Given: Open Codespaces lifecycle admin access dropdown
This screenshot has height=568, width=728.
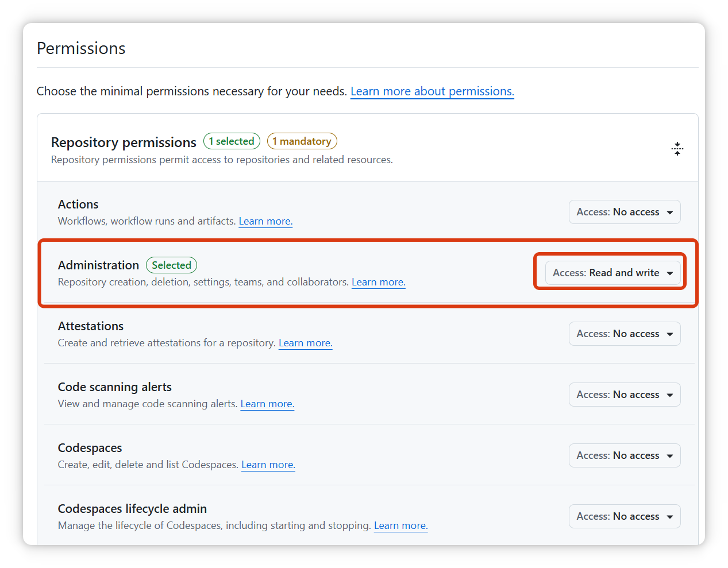Looking at the screenshot, I should coord(624,516).
